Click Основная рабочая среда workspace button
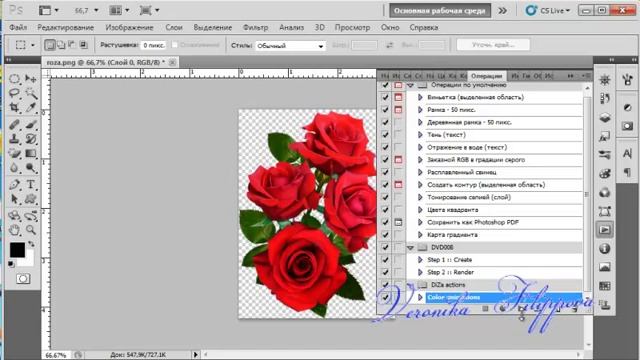Viewport: 640px width, 360px height. click(x=440, y=11)
